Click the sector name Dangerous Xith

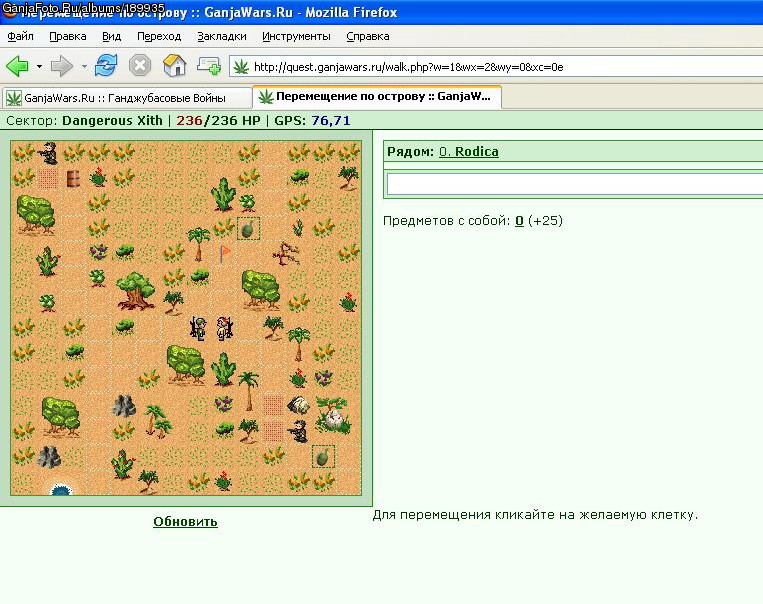click(112, 121)
